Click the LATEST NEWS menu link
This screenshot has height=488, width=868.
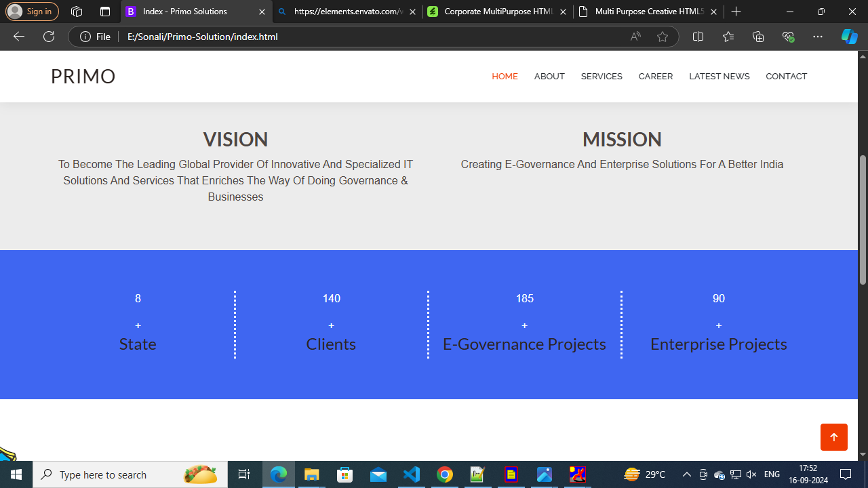click(719, 77)
